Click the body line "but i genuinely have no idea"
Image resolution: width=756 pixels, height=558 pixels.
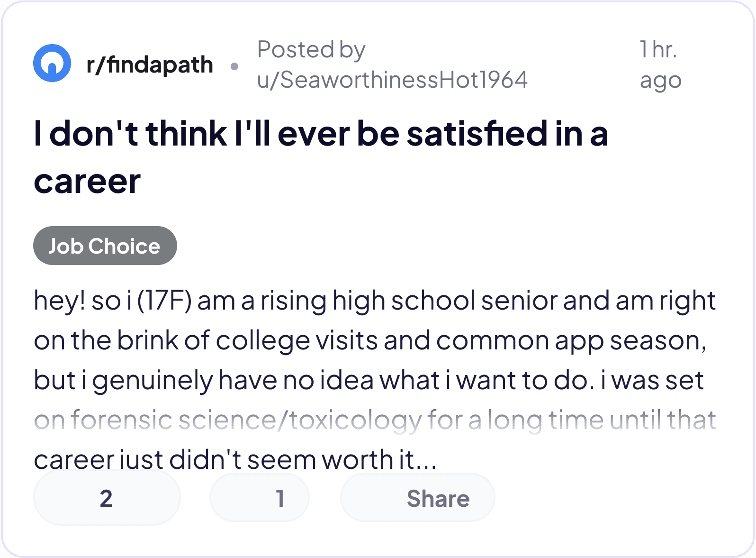[368, 380]
